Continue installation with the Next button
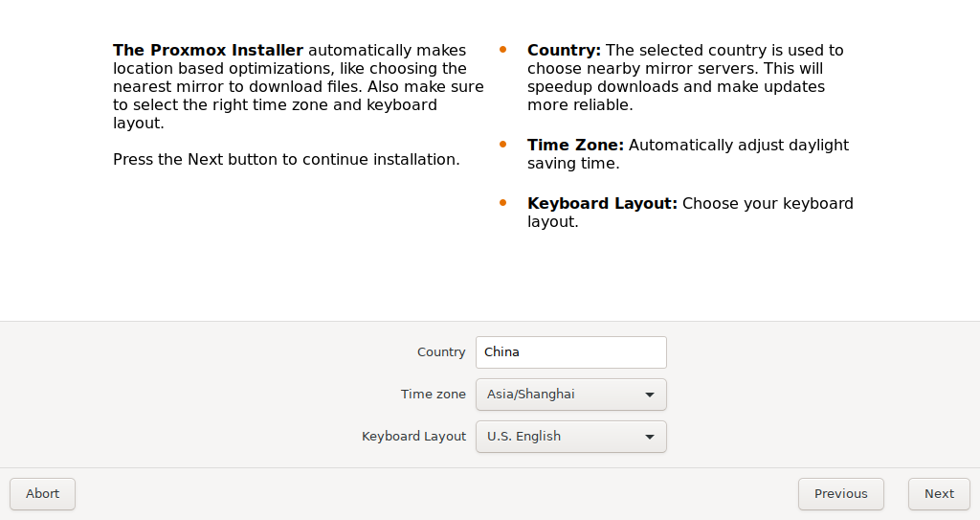Viewport: 980px width, 520px height. pos(939,494)
